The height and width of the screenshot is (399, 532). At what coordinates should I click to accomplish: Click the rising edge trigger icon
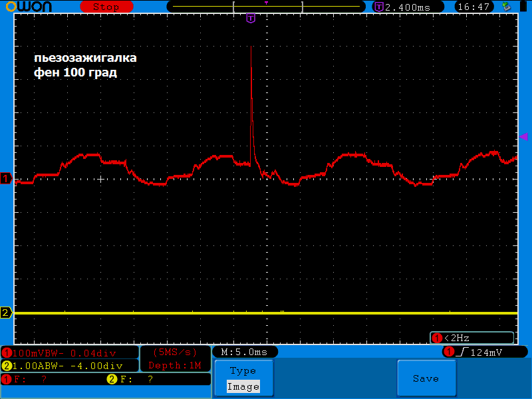click(x=462, y=351)
